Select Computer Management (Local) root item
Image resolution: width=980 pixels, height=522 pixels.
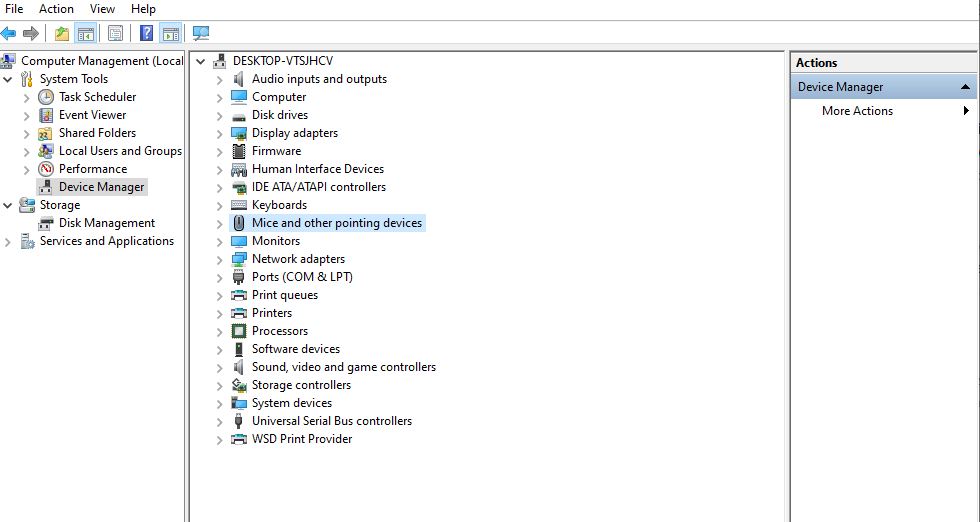click(x=102, y=61)
